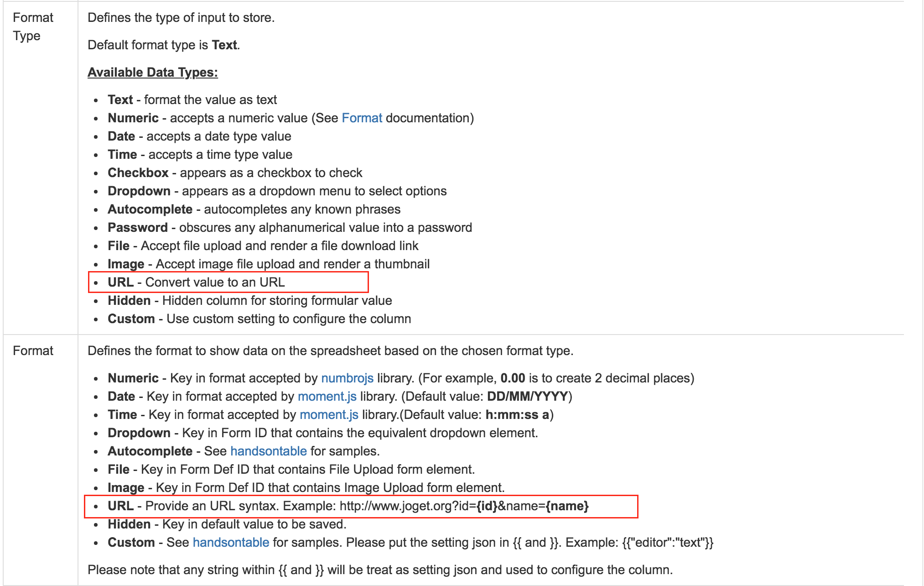Click the Hidden data type entry
This screenshot has width=924, height=586.
[249, 300]
